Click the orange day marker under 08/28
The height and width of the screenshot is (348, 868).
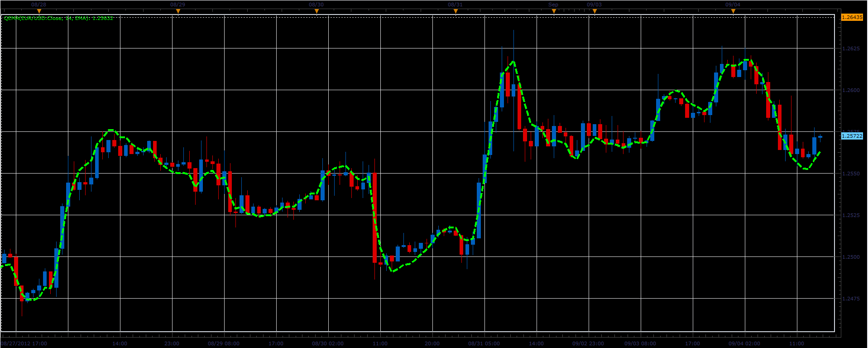pyautogui.click(x=39, y=11)
